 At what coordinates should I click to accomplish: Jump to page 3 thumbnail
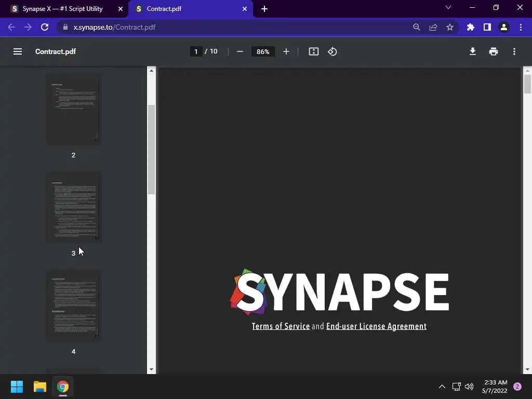click(74, 207)
